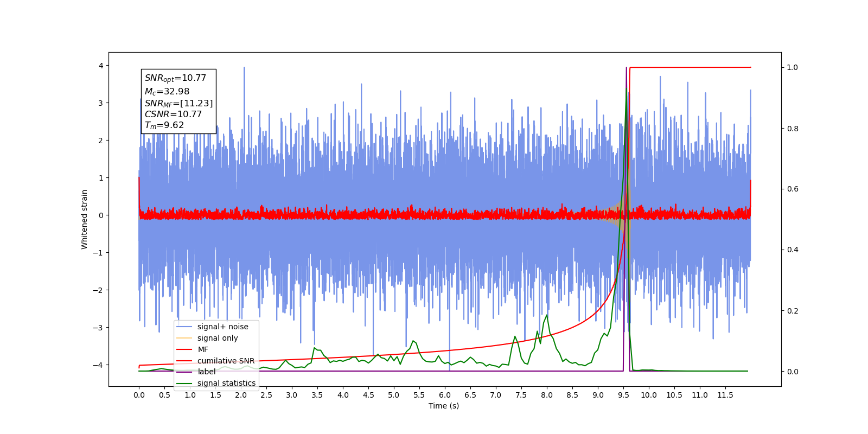This screenshot has height=434, width=868.
Task: Click the SNRMF=[11.23] annotation text
Action: pyautogui.click(x=178, y=103)
